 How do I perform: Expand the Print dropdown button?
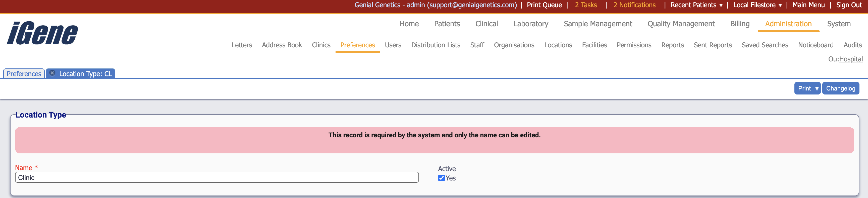click(817, 88)
